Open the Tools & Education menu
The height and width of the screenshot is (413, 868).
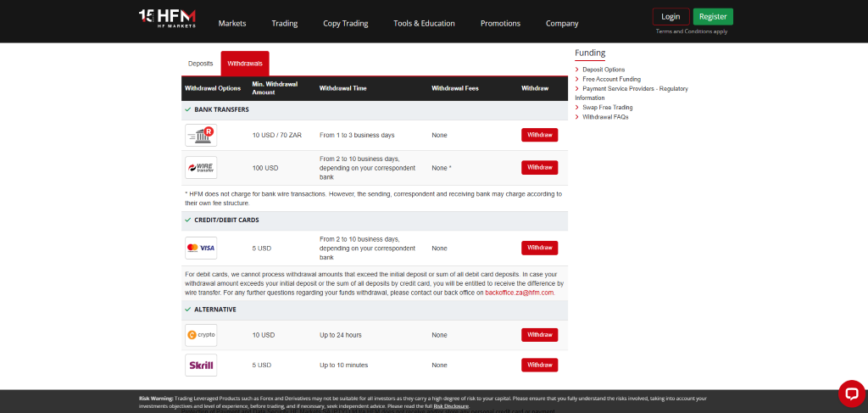pos(424,23)
